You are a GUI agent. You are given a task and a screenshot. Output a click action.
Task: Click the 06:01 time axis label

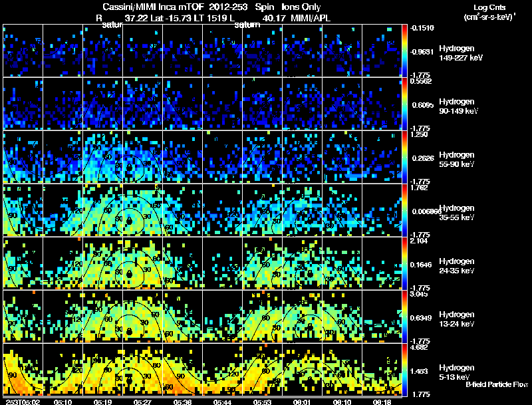click(302, 402)
